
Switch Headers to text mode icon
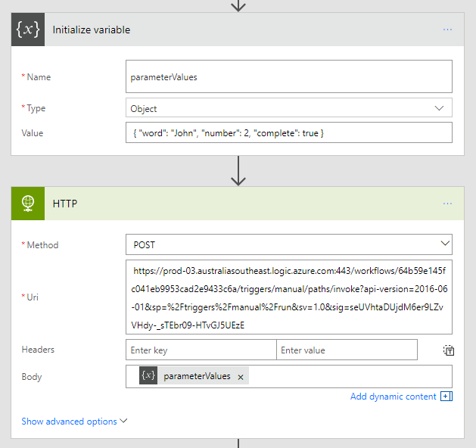pyautogui.click(x=448, y=350)
